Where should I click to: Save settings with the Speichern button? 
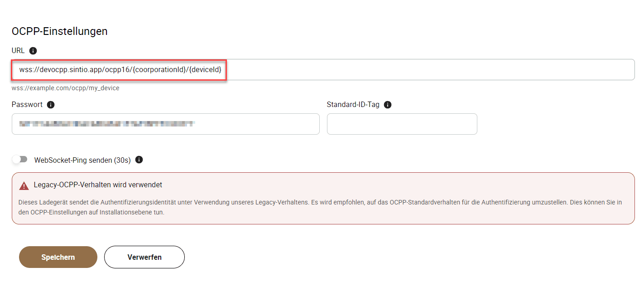tap(58, 257)
